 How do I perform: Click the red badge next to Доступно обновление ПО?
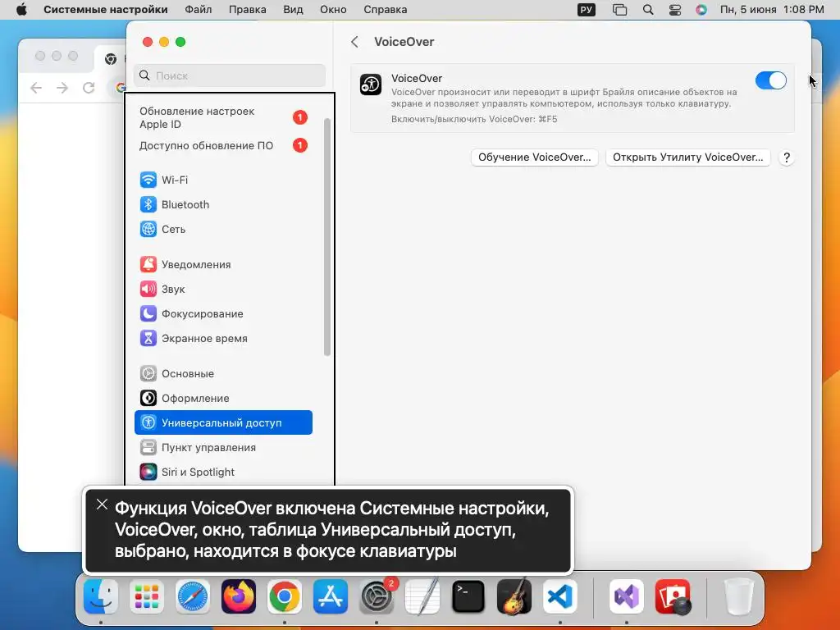[300, 145]
